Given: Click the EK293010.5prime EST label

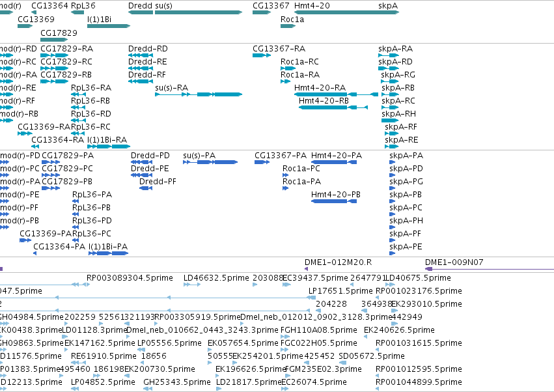Looking at the screenshot, I should (x=426, y=304).
